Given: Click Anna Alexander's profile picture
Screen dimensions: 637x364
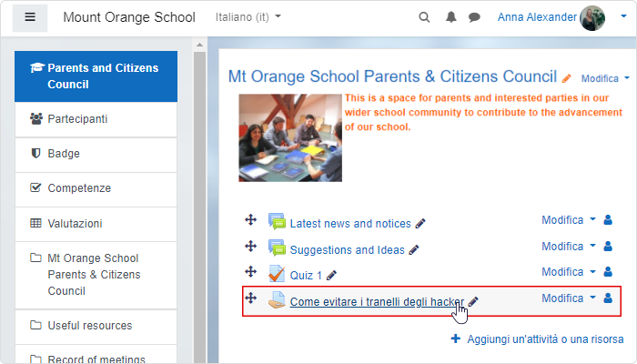Looking at the screenshot, I should [x=592, y=18].
